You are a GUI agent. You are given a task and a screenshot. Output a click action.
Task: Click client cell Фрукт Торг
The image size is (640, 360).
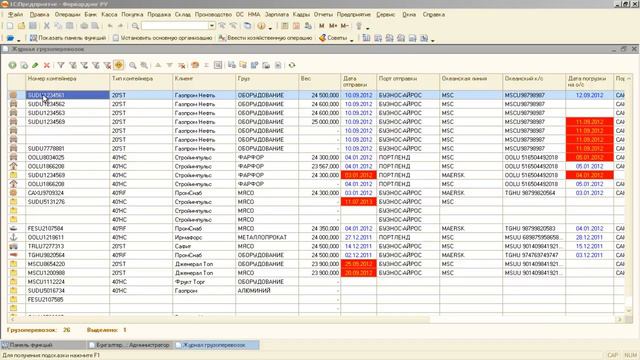click(204, 282)
